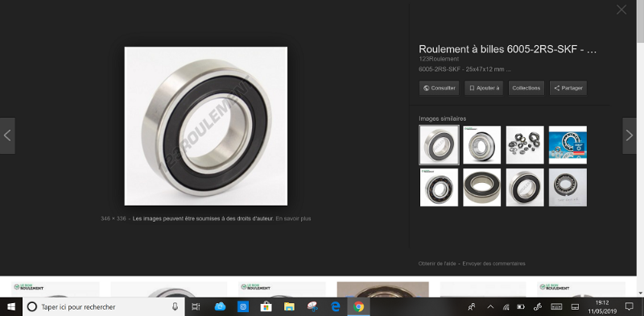
Task: Open the blue square app icon in taskbar
Action: [x=243, y=306]
